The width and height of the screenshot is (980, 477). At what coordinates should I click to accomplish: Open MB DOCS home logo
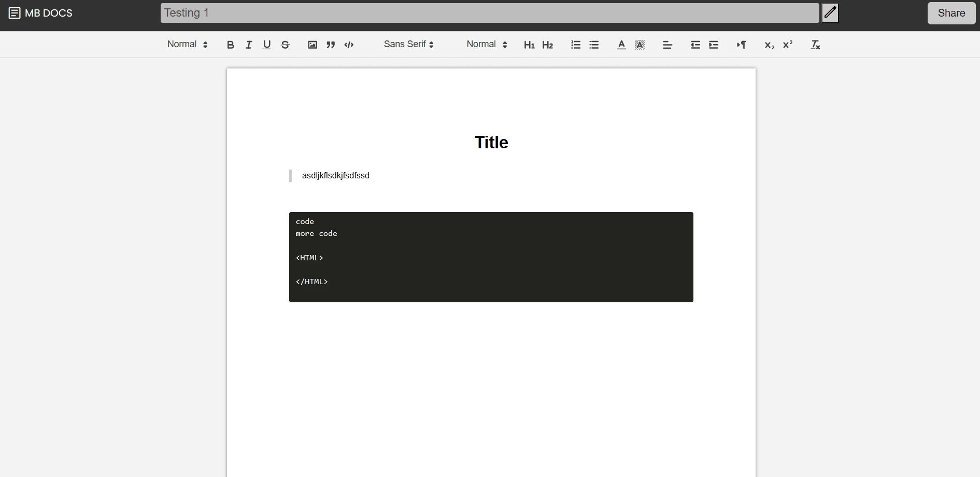click(x=40, y=13)
